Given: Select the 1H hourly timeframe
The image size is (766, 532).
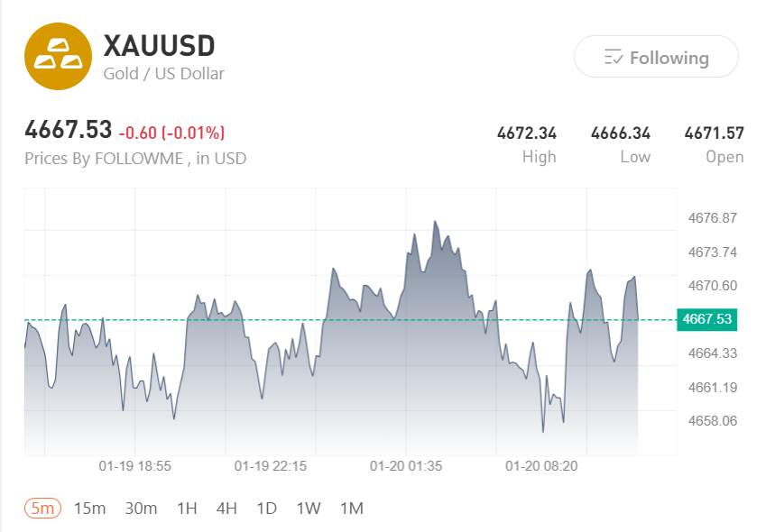Looking at the screenshot, I should pyautogui.click(x=187, y=508).
